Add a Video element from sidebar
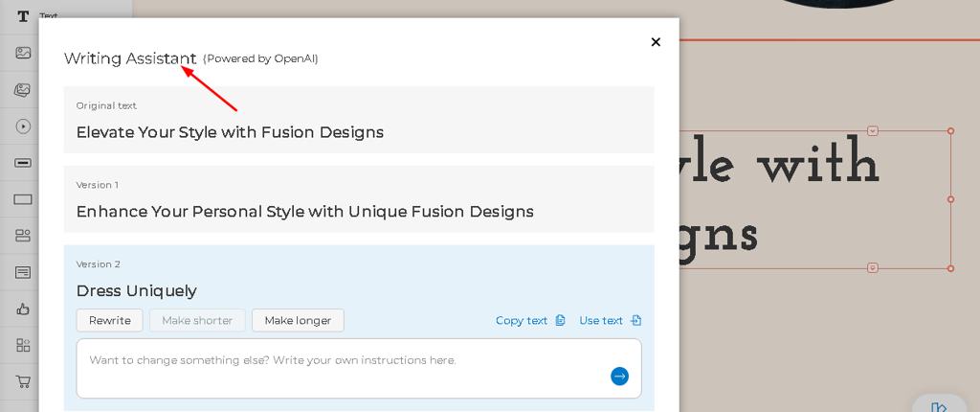 (23, 126)
